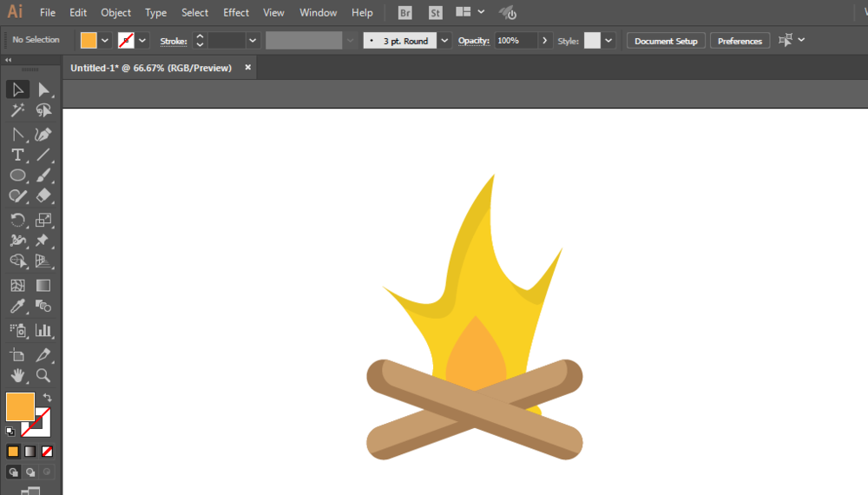Open the 3 pt. Round brush dropdown
The image size is (868, 495).
coord(444,41)
